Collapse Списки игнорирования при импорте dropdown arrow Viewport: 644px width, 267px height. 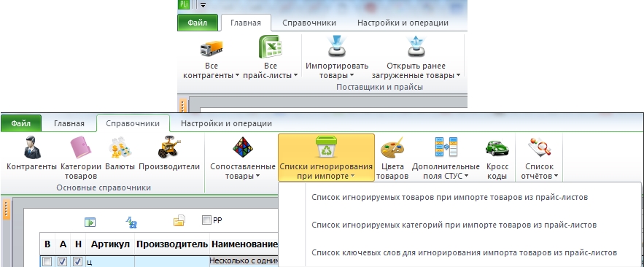pos(352,177)
